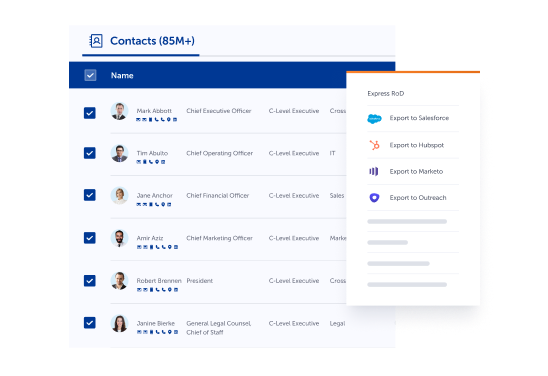Open the Tim Abulto contact name
This screenshot has height=376, width=548.
pos(152,153)
